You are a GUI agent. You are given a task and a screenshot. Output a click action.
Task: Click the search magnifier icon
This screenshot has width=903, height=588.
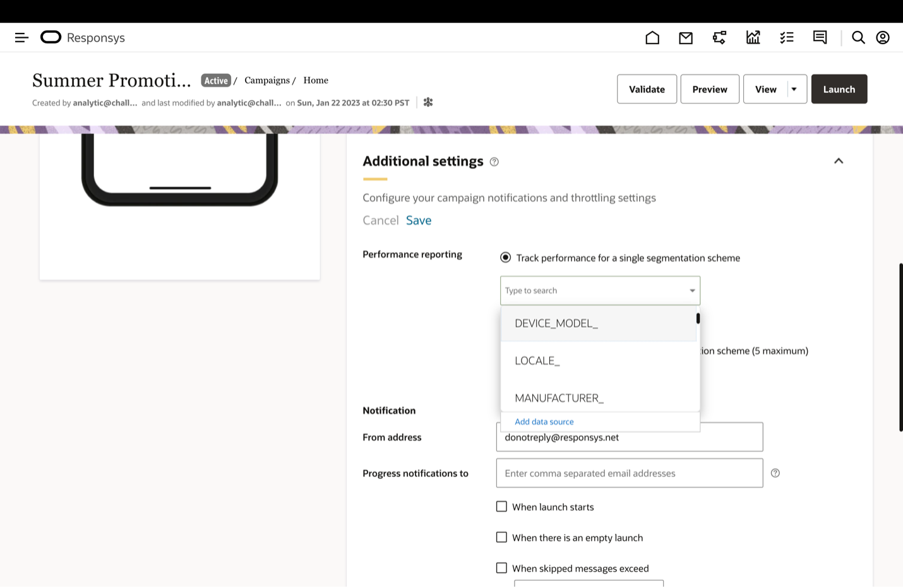858,38
